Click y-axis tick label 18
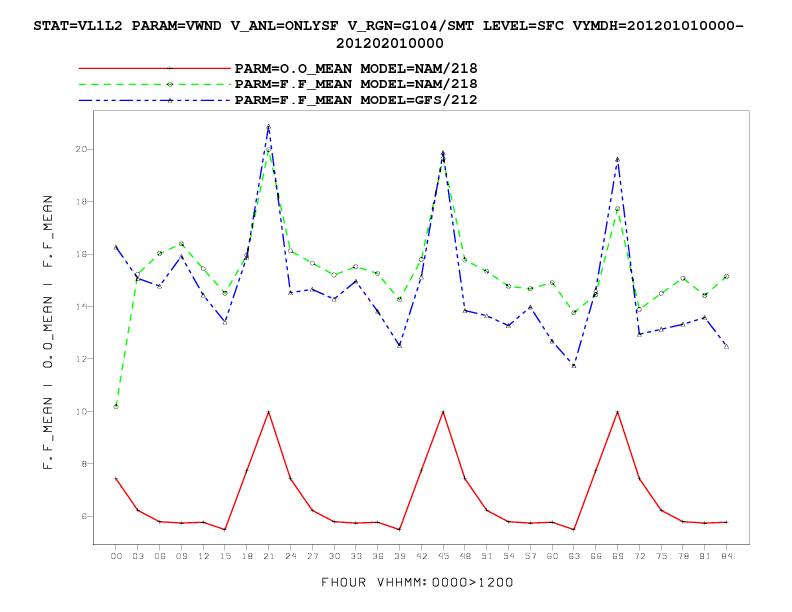Viewport: 792px width, 612px height. click(81, 201)
